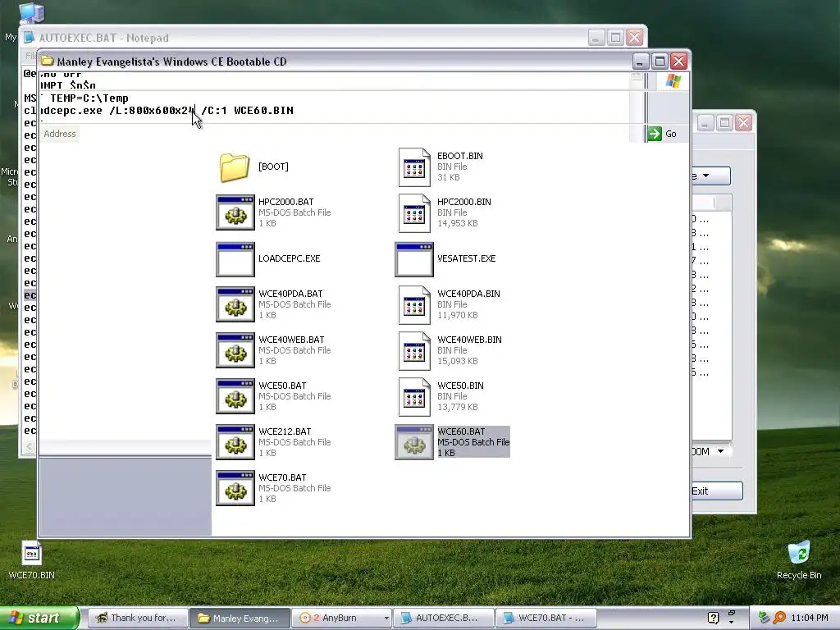Click the HPC2000.BAT file name

click(x=286, y=202)
